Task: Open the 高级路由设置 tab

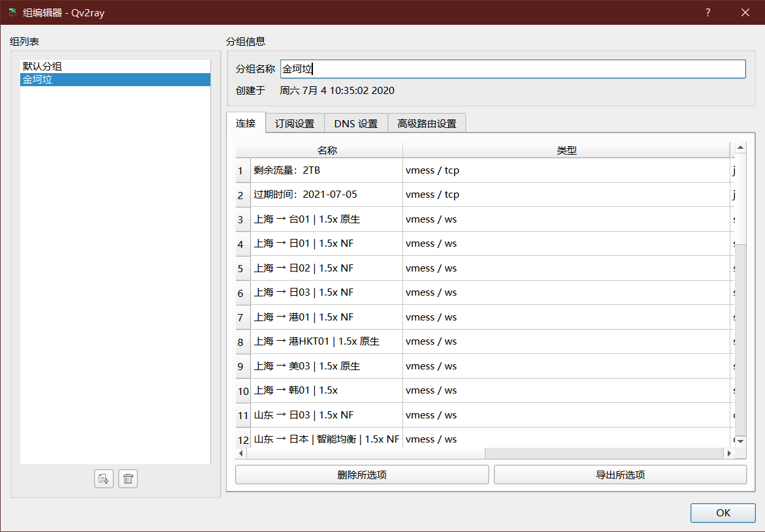Action: tap(427, 123)
